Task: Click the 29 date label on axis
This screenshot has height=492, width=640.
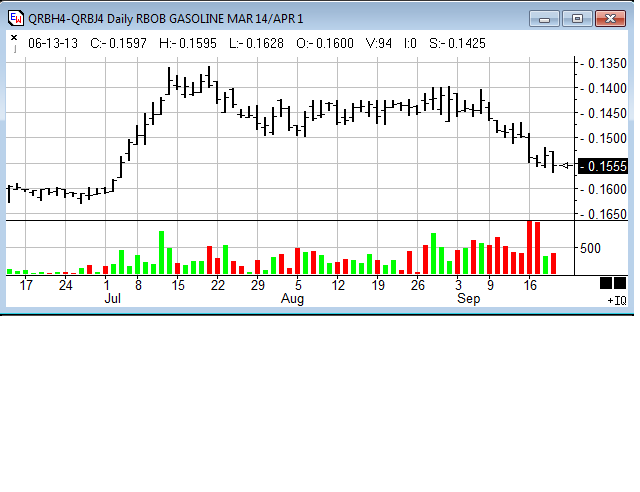Action: [258, 285]
